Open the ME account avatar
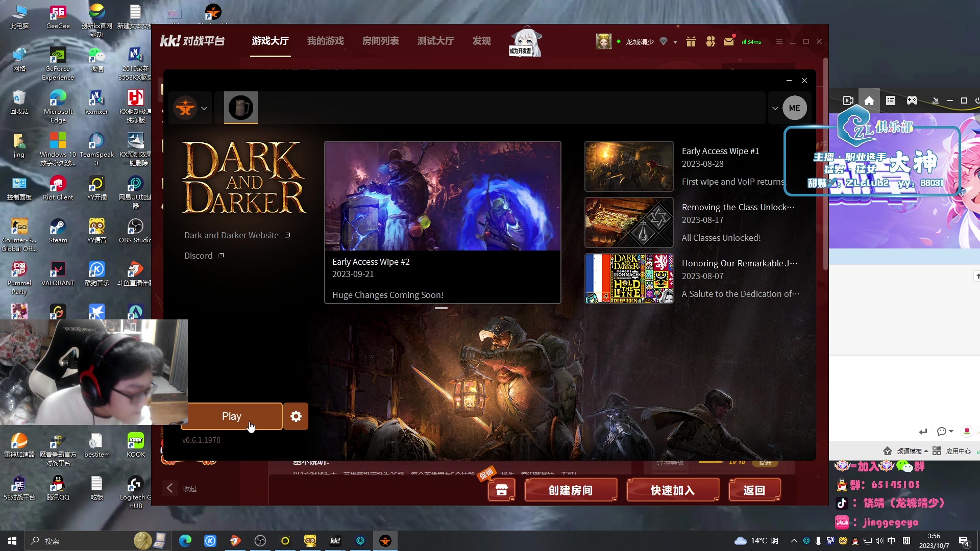980x551 pixels. click(x=795, y=108)
